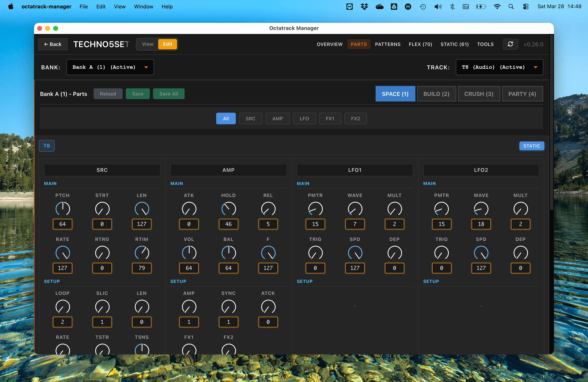588x382 pixels.
Task: Open the Bank A selection dropdown
Action: (x=110, y=67)
